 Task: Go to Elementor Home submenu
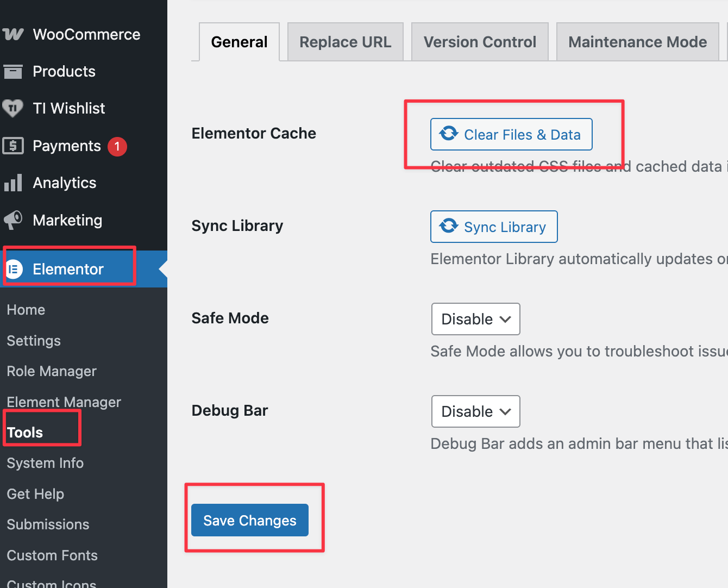point(26,310)
